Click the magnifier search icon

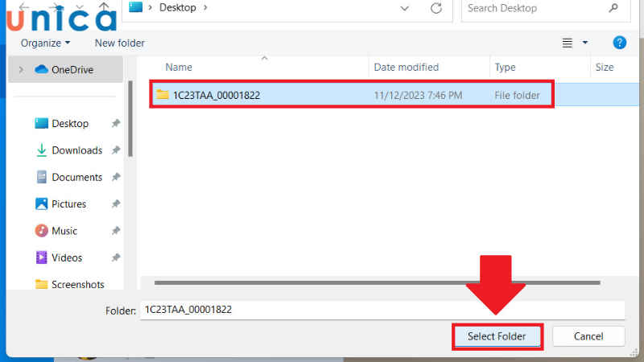(x=613, y=8)
